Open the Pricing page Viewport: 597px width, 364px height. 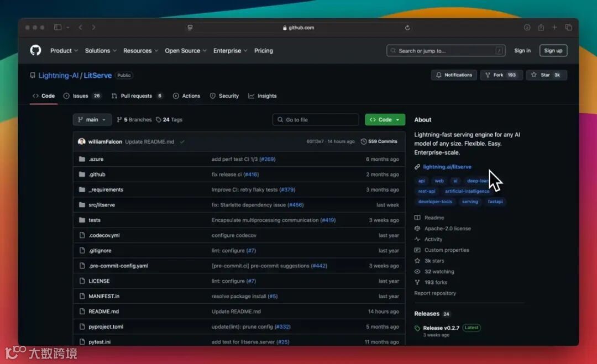(264, 51)
